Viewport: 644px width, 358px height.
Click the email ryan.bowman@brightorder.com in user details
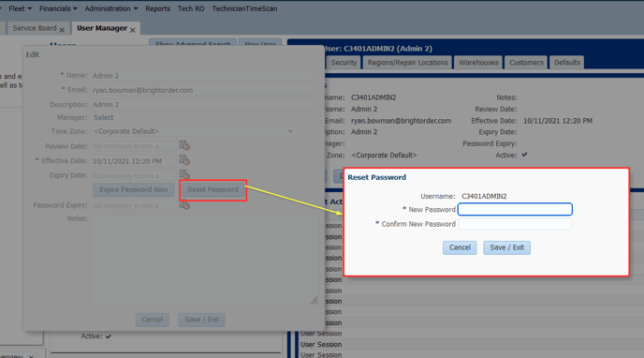click(401, 121)
